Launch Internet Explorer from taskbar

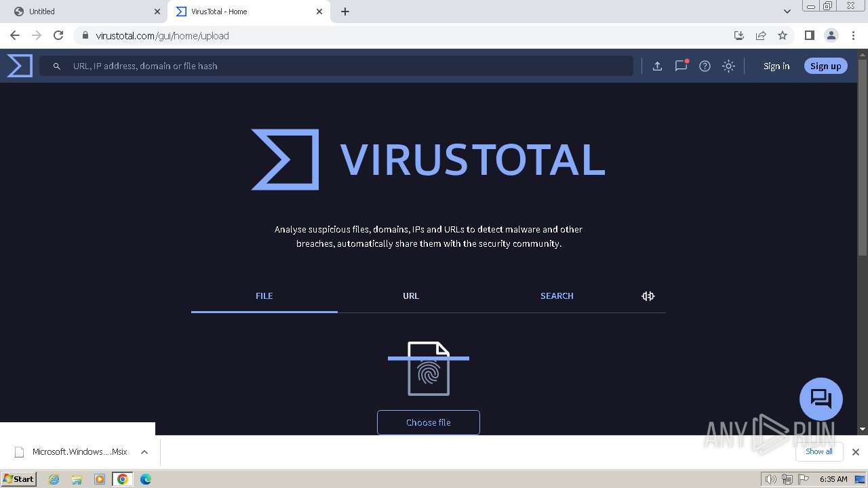(54, 479)
